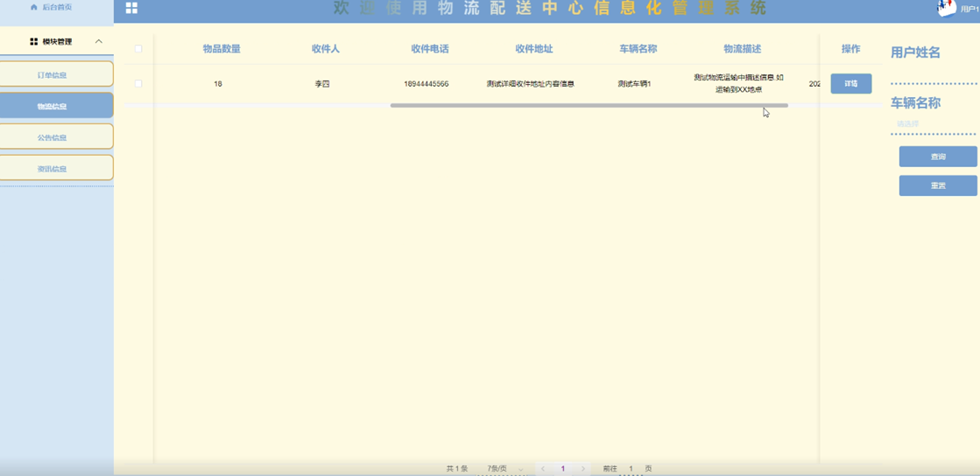
Task: Click the 重置 reset button
Action: pos(937,185)
